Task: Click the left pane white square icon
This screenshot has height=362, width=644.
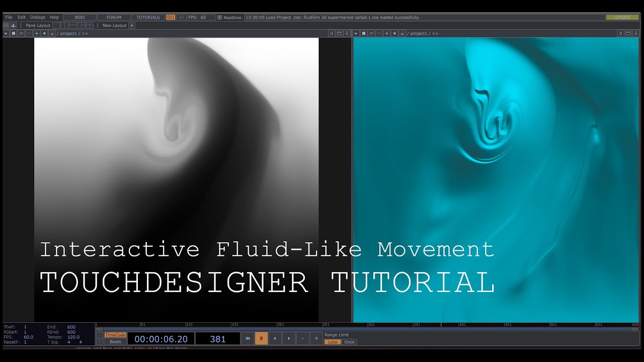Action: [14, 33]
